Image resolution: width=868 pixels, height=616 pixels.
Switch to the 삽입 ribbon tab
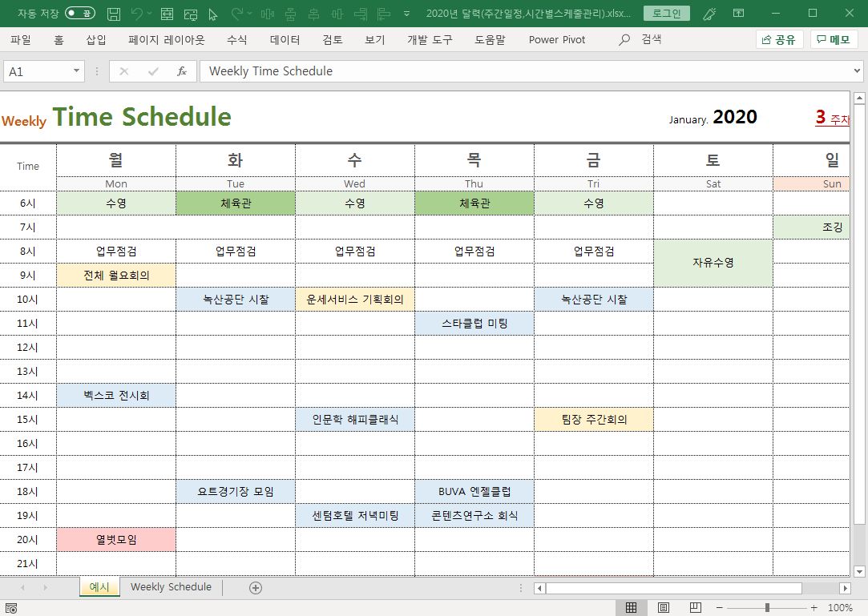[x=95, y=40]
